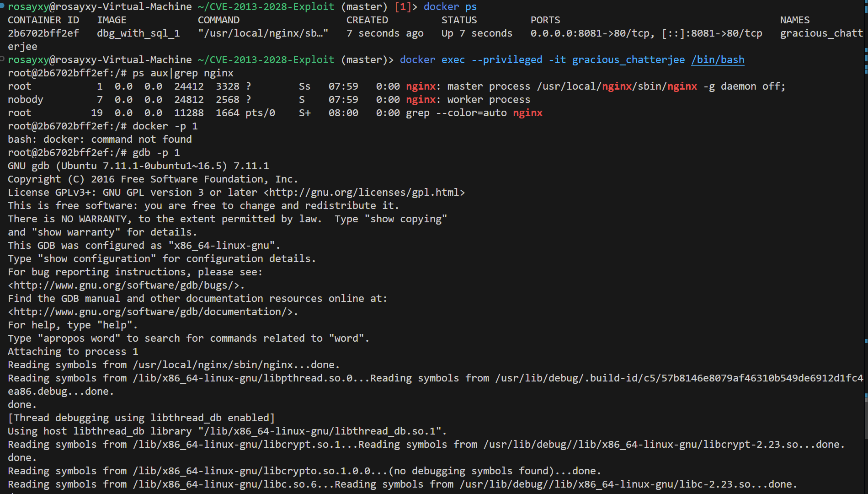Click the red [1] exit status in the first prompt
The width and height of the screenshot is (868, 494).
coord(403,7)
